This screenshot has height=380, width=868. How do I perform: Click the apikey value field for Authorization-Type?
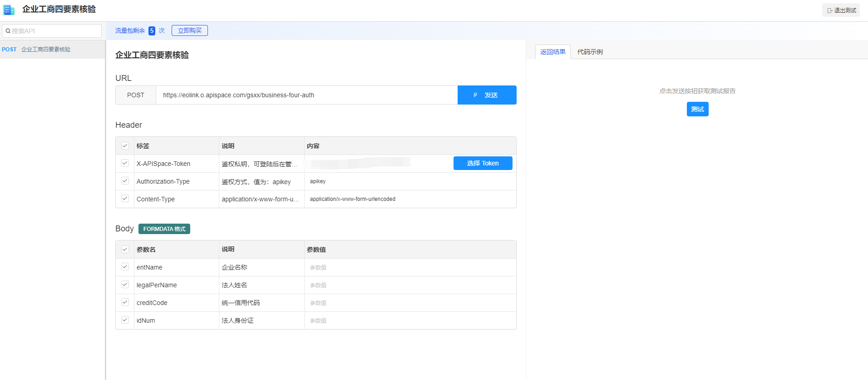click(x=410, y=181)
